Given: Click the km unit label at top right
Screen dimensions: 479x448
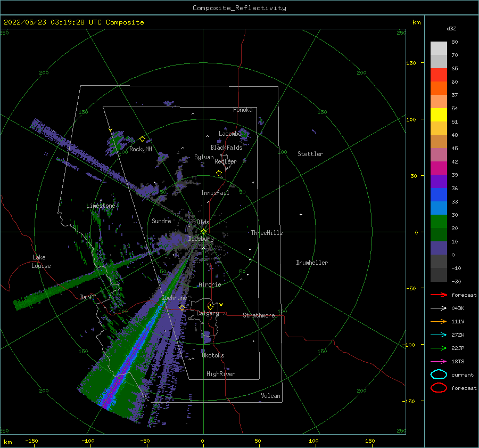Looking at the screenshot, I should coord(416,22).
